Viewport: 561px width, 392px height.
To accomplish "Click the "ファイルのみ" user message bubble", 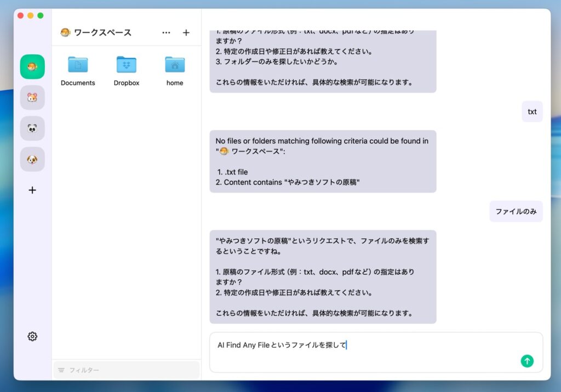I will click(x=516, y=211).
